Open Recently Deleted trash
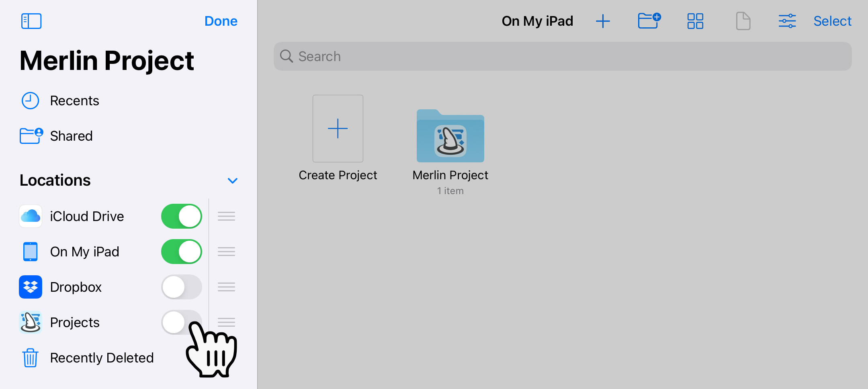The image size is (868, 389). point(102,357)
